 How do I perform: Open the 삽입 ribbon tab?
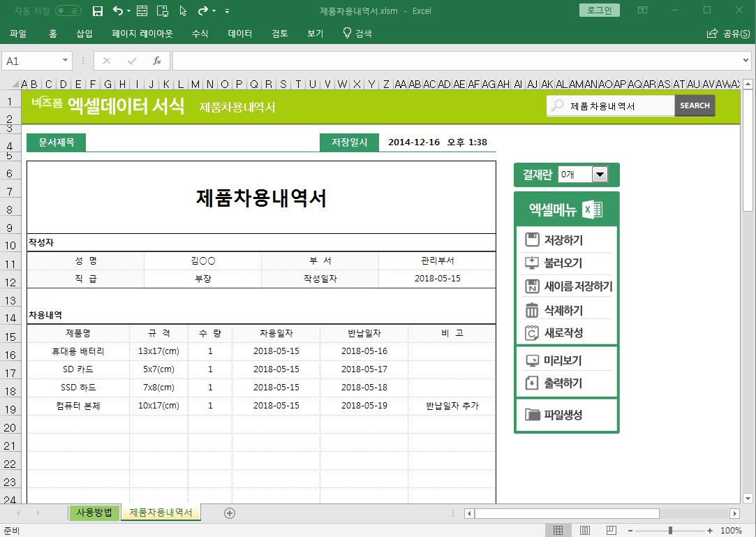point(84,33)
